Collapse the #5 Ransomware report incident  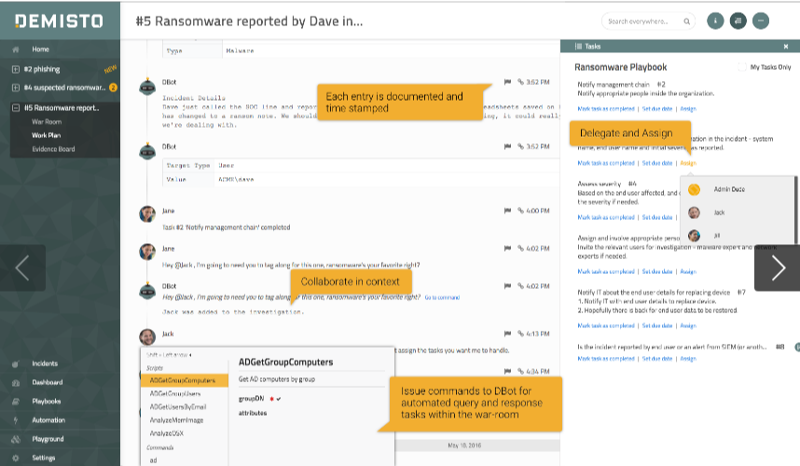click(15, 108)
